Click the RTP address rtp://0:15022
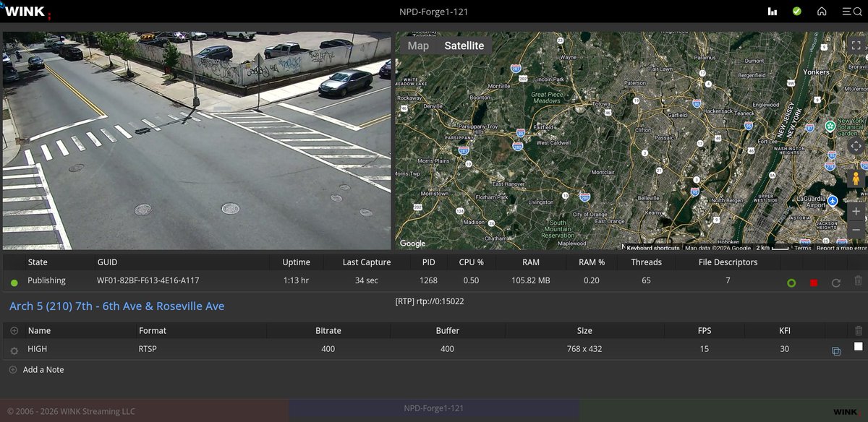Image resolution: width=868 pixels, height=422 pixels. [430, 301]
